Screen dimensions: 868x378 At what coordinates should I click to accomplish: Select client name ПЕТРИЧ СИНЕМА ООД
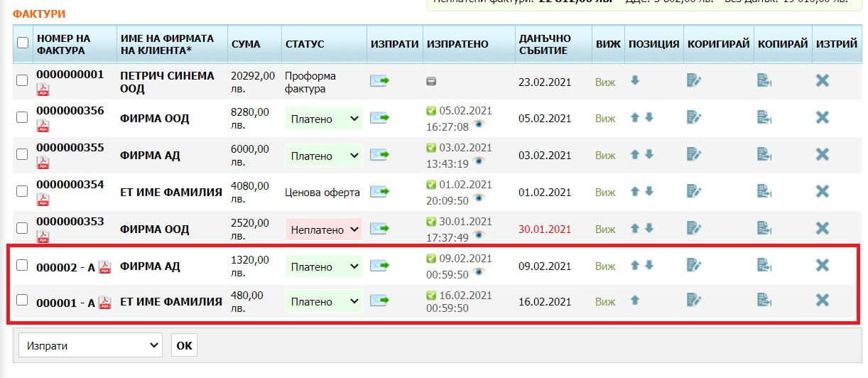167,82
